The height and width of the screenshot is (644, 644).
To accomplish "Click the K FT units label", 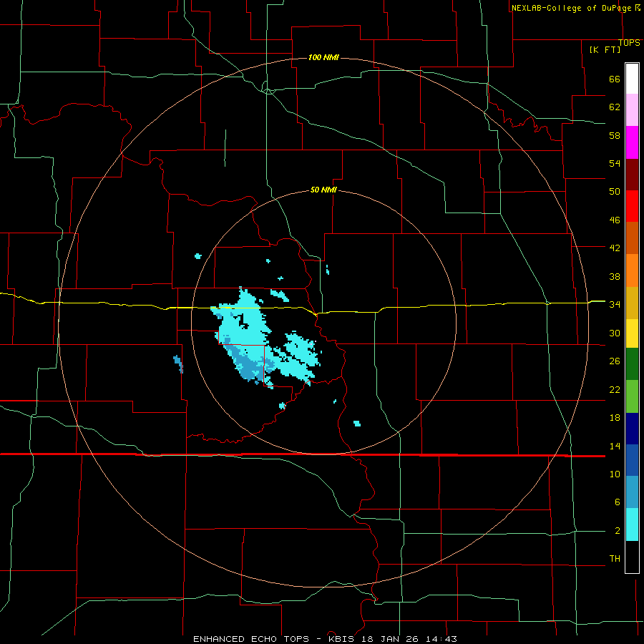I will tap(605, 49).
